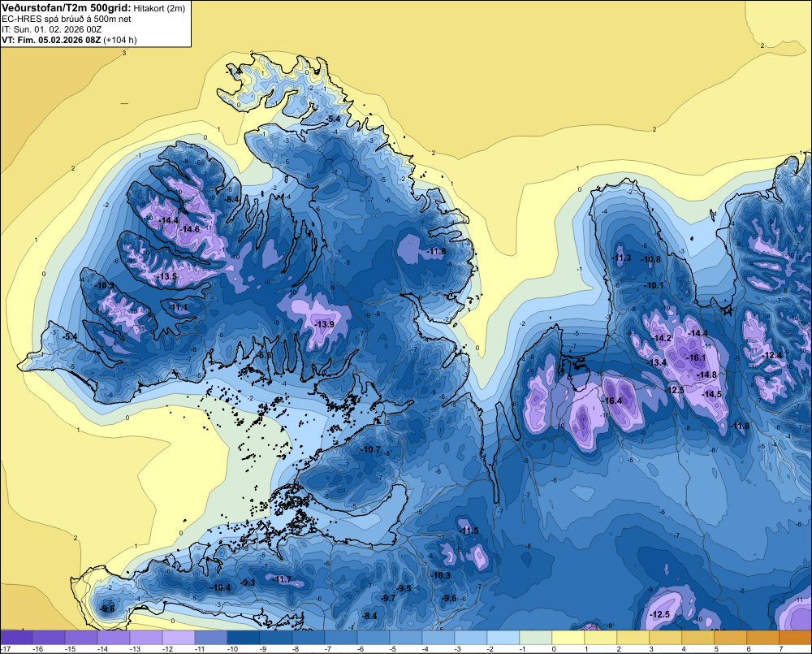Click the -9.7 temperature label
812x654 pixels.
[388, 598]
